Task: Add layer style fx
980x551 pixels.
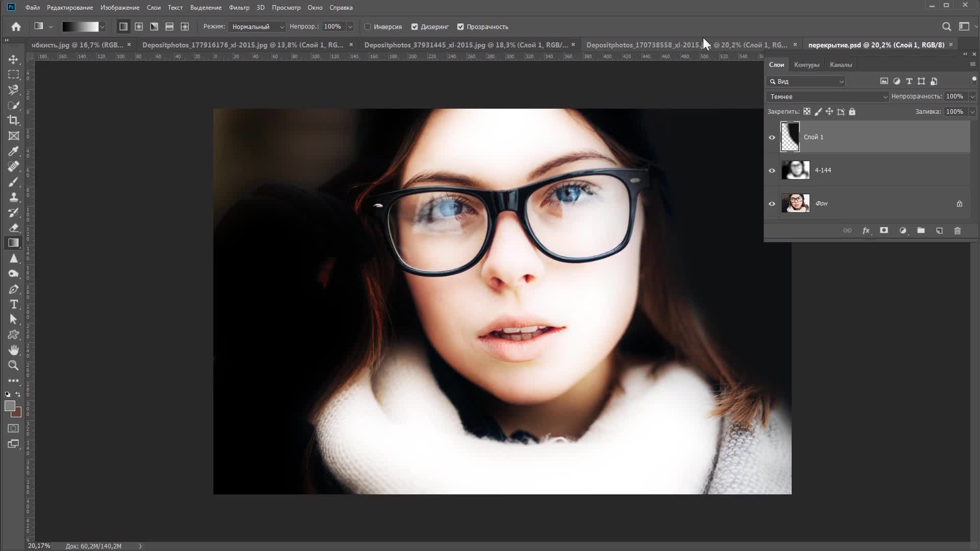Action: pos(866,231)
